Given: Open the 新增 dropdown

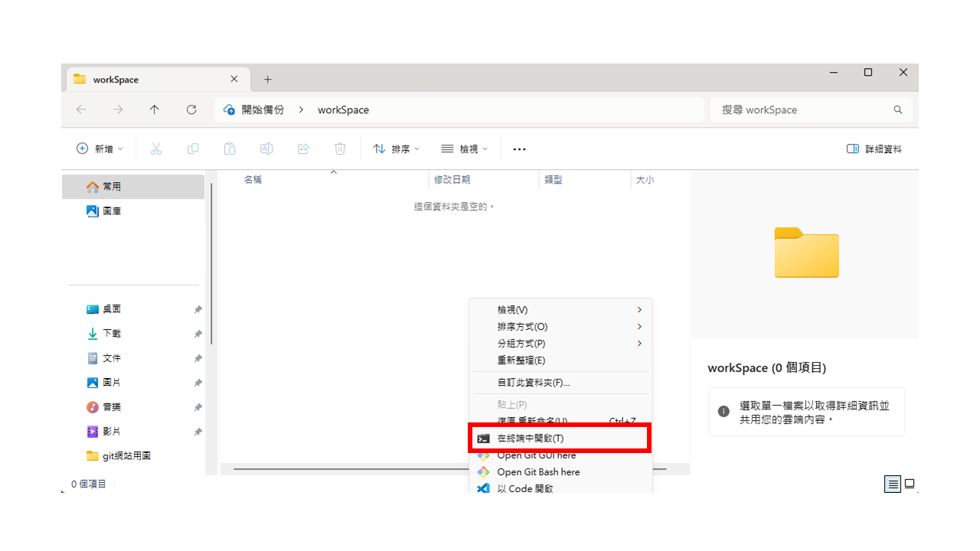Looking at the screenshot, I should pyautogui.click(x=100, y=149).
